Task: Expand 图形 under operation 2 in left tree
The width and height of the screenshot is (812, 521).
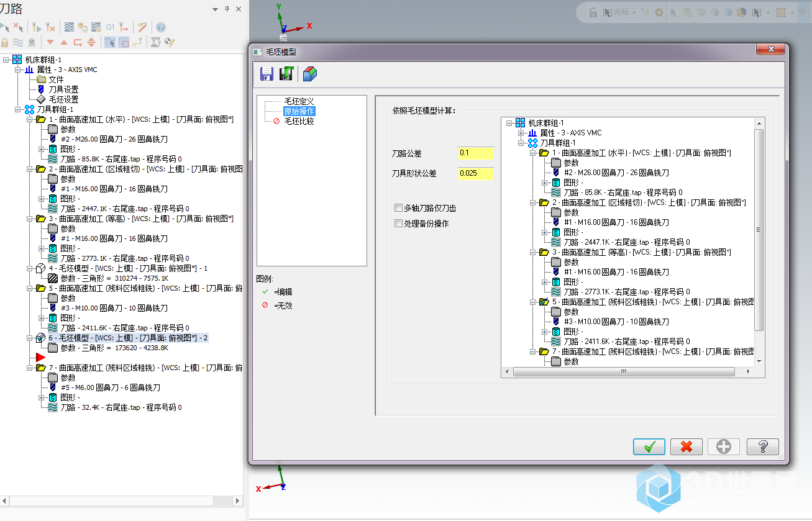Action: coord(42,199)
